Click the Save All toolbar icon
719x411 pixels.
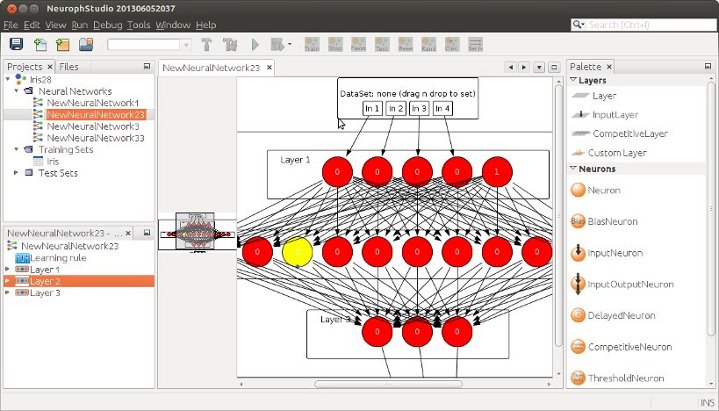click(x=17, y=44)
